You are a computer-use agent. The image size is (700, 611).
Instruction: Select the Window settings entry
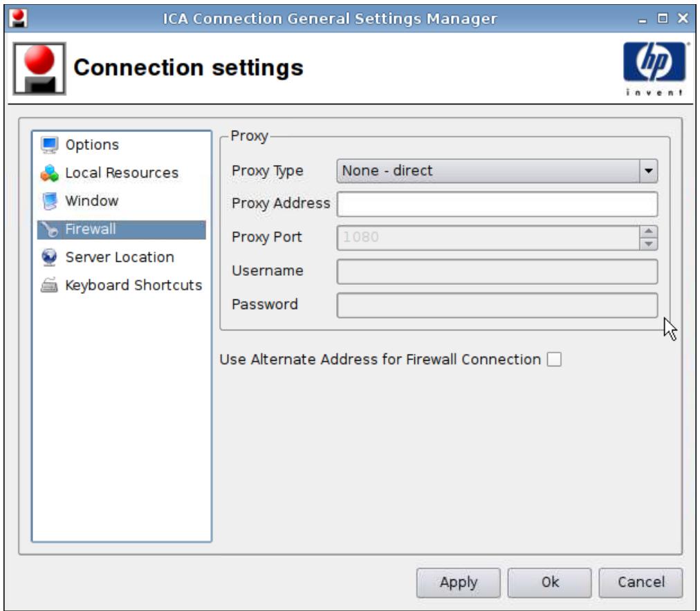pos(122,201)
